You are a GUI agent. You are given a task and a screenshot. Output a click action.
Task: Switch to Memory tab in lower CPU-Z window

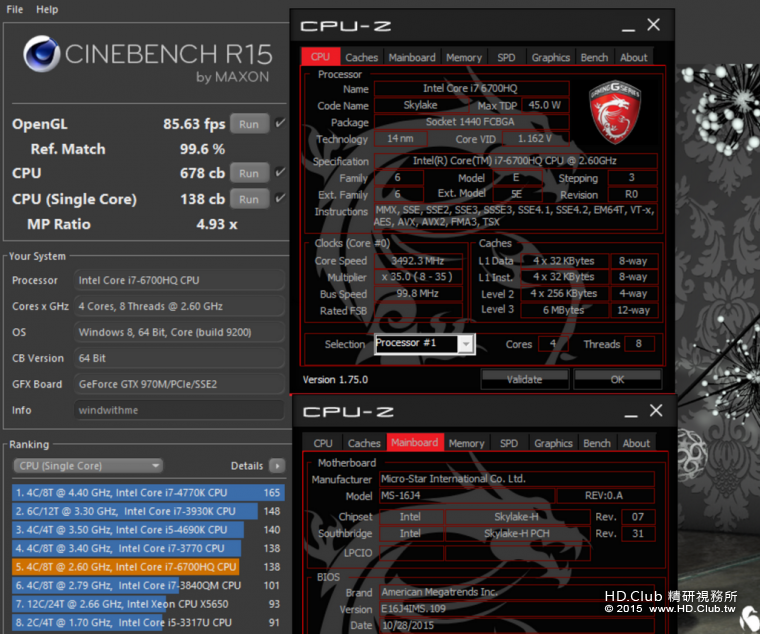tap(466, 443)
